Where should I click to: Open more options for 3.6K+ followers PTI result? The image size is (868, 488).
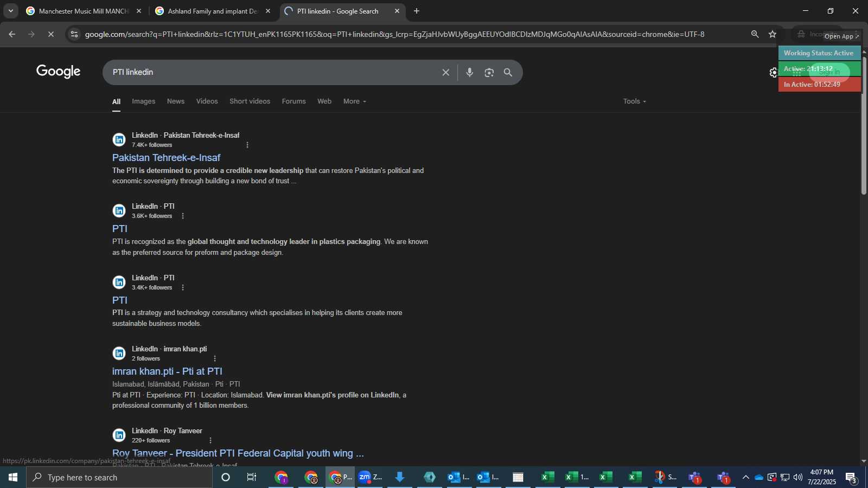pos(183,216)
